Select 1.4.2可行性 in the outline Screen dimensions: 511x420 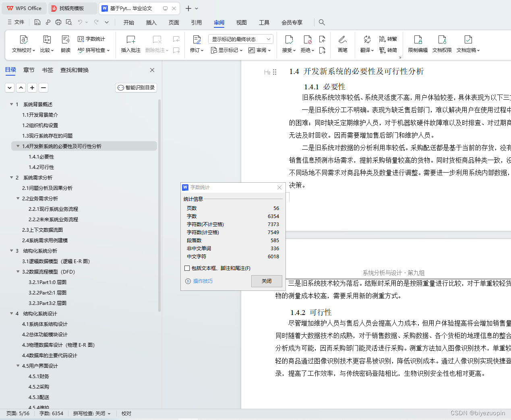coord(41,167)
